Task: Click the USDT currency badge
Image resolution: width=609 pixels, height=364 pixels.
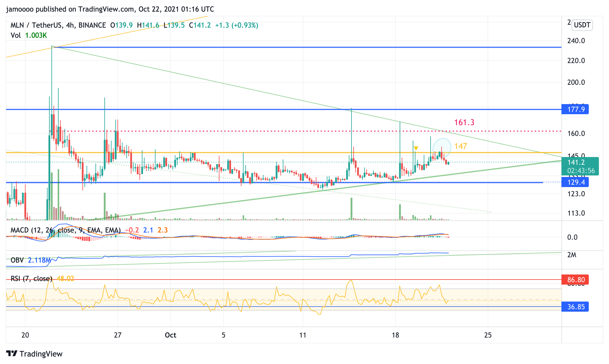Action: coord(582,25)
